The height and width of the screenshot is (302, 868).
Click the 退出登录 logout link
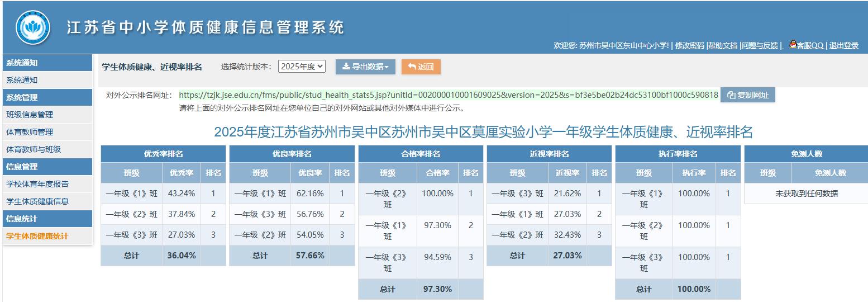click(x=843, y=45)
